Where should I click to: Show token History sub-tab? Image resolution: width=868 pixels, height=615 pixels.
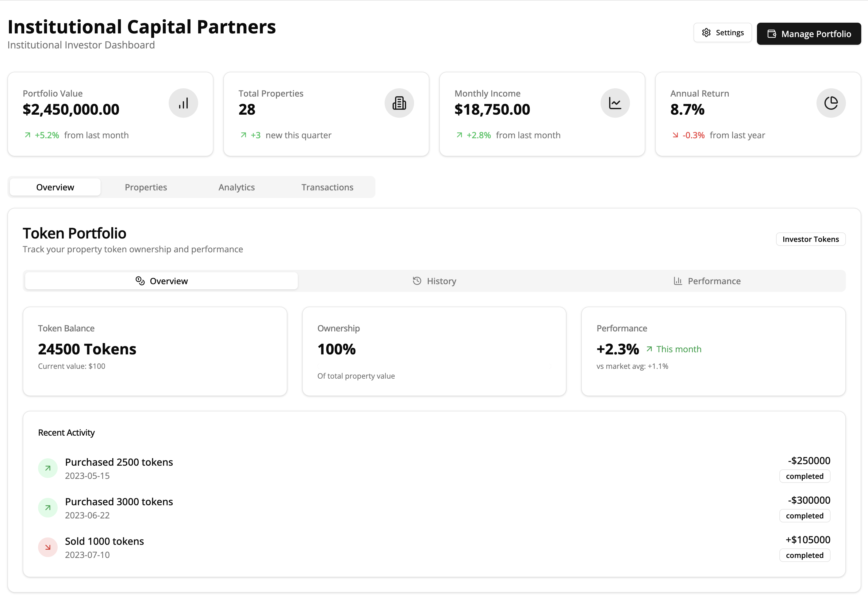click(x=434, y=281)
